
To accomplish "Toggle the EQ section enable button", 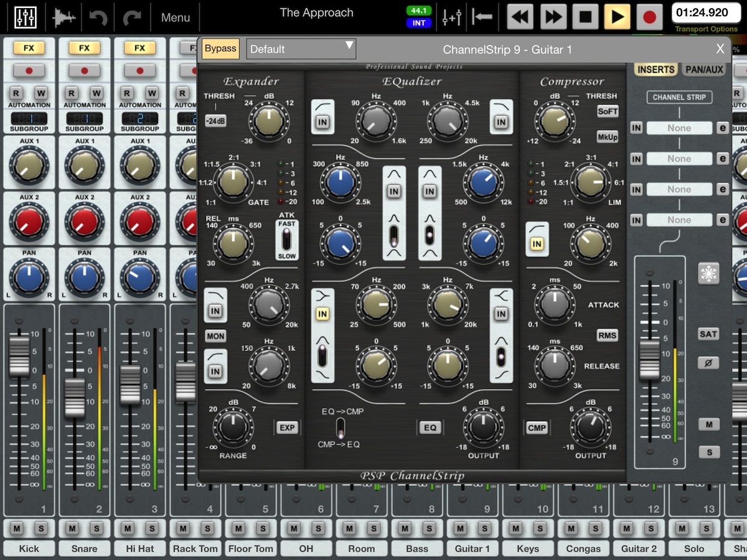I will 430,427.
